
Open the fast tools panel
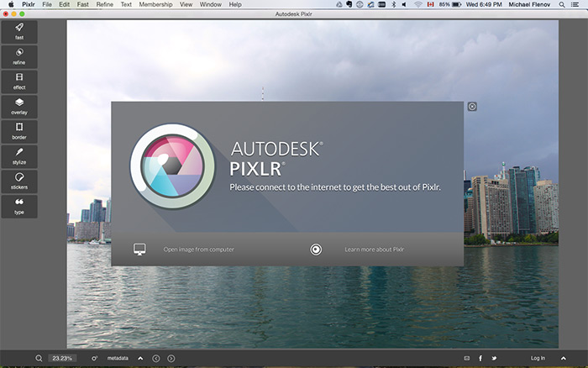19,31
